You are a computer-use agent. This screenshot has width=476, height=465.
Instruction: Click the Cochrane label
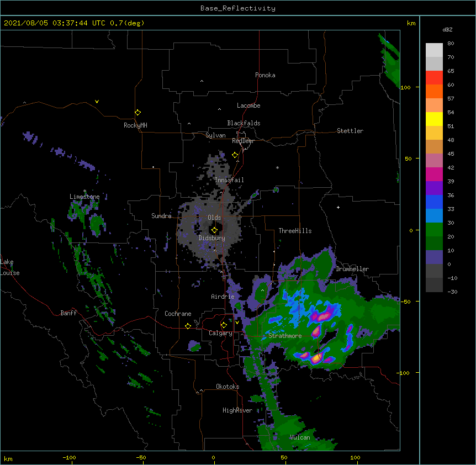point(178,314)
